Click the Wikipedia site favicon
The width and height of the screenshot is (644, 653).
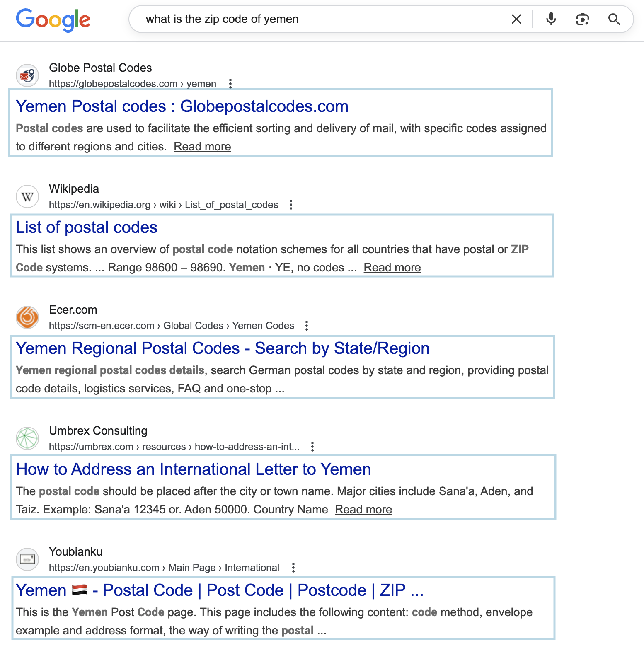(27, 196)
